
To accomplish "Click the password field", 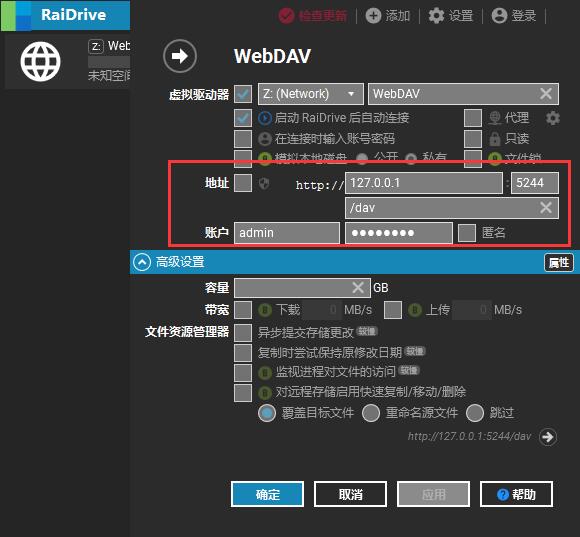I will point(399,233).
